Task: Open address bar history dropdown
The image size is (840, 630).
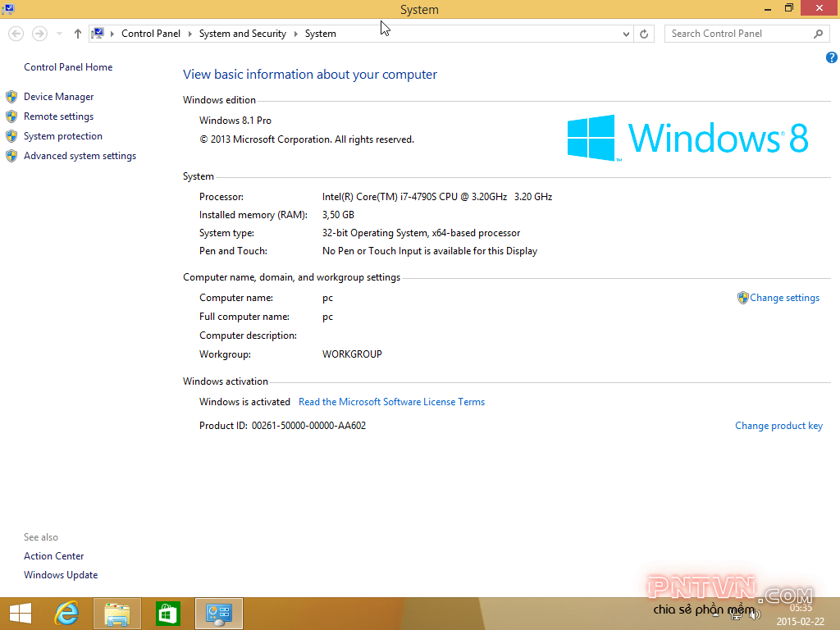Action: [x=626, y=34]
